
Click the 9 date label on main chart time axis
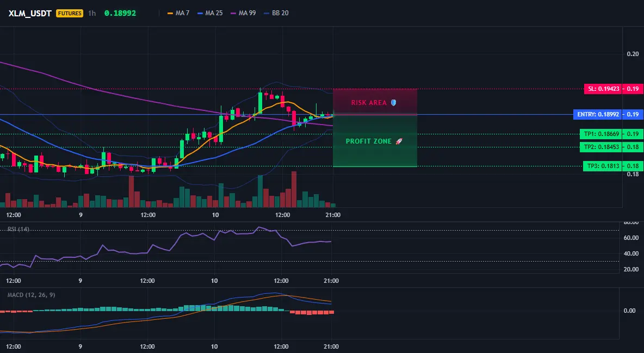[81, 215]
